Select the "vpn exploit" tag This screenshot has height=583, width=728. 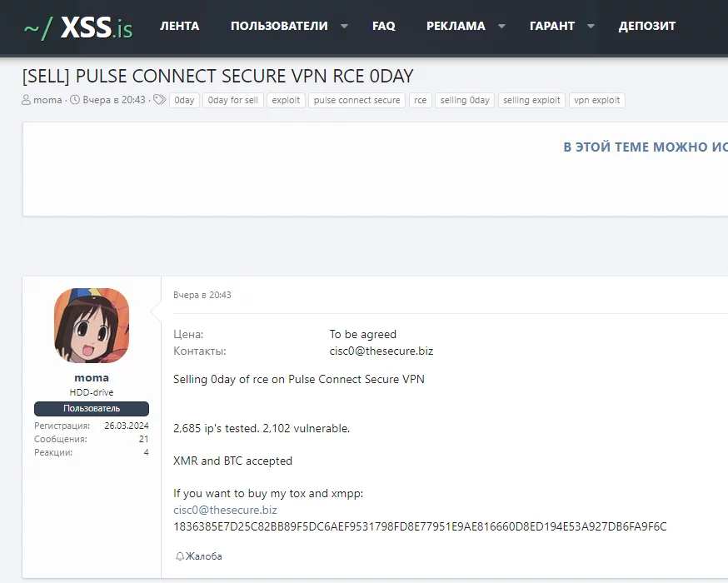coord(596,100)
